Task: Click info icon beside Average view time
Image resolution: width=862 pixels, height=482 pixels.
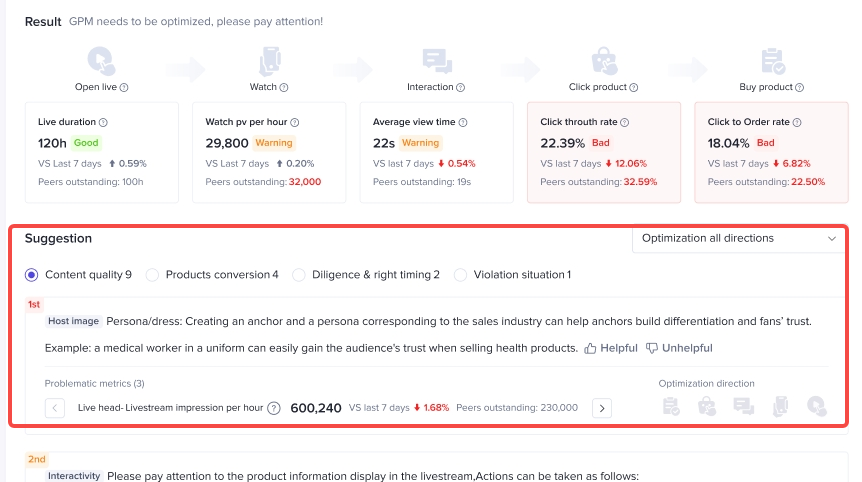Action: click(463, 122)
